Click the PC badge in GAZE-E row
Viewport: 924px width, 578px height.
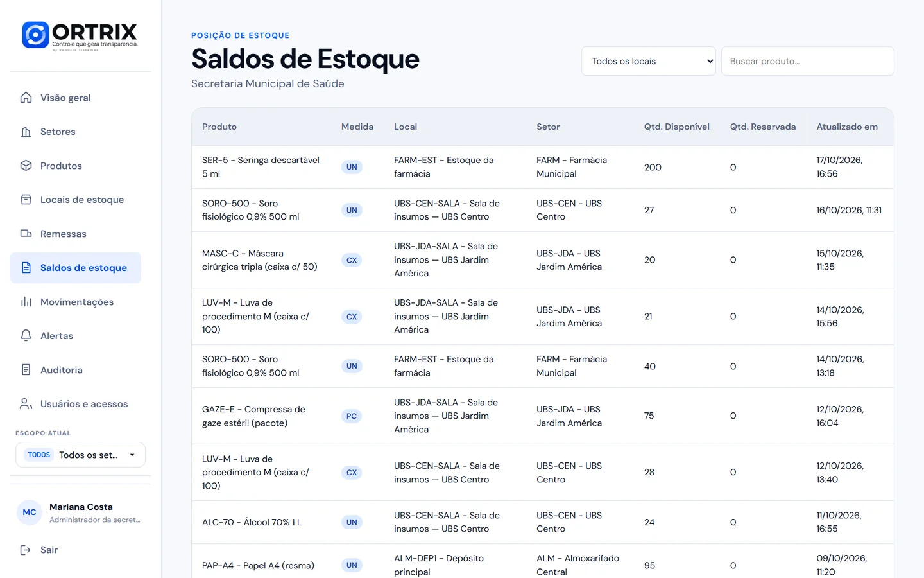click(x=352, y=416)
